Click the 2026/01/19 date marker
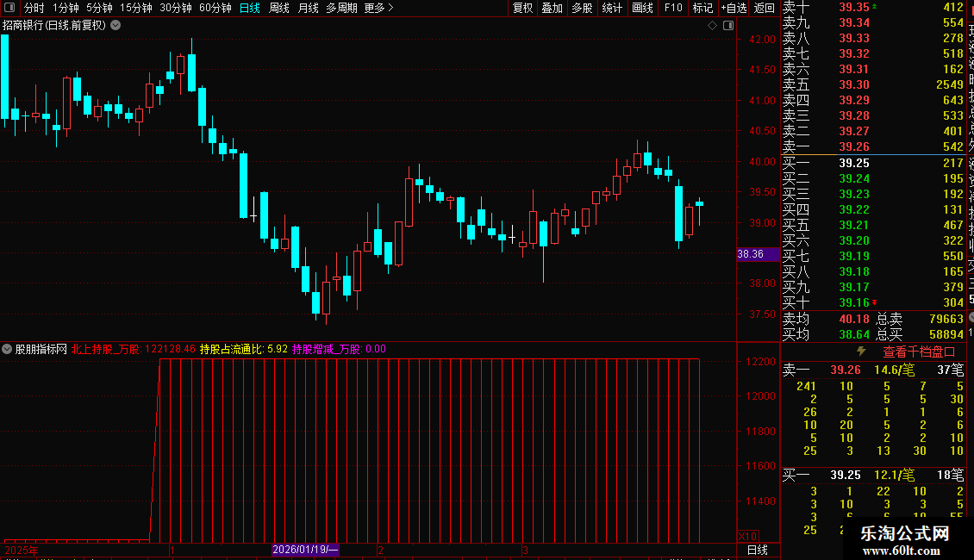This screenshot has height=560, width=974. (x=305, y=550)
